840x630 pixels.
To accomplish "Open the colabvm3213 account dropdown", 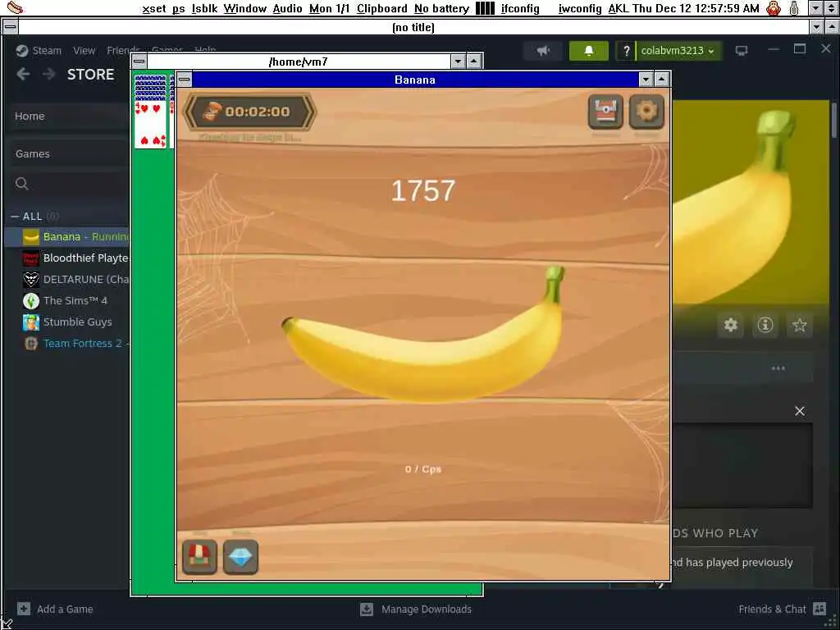I will click(678, 51).
